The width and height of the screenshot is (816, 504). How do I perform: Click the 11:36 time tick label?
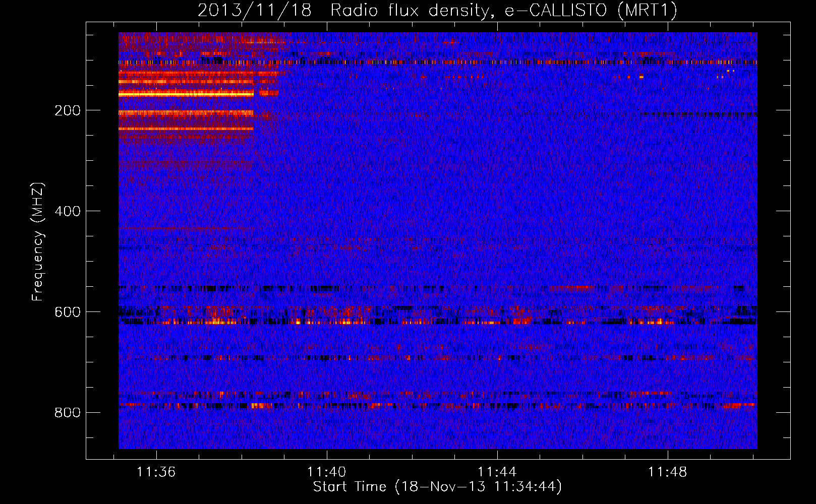click(156, 472)
